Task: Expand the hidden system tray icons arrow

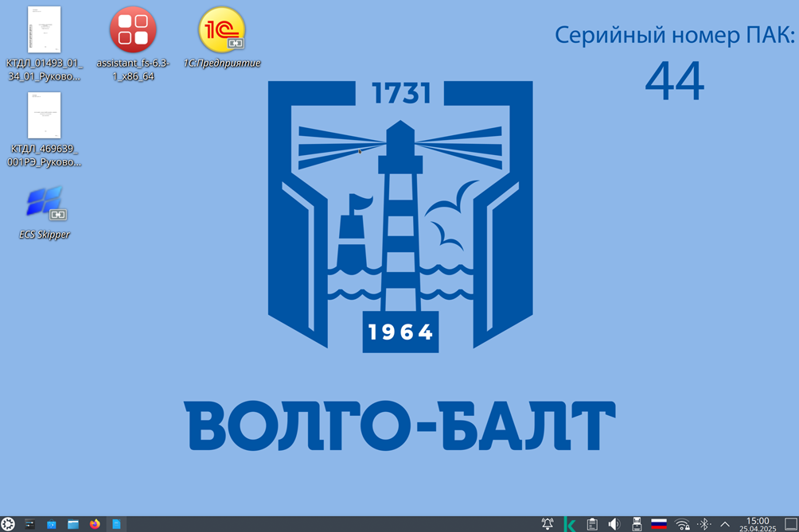Action: [725, 524]
